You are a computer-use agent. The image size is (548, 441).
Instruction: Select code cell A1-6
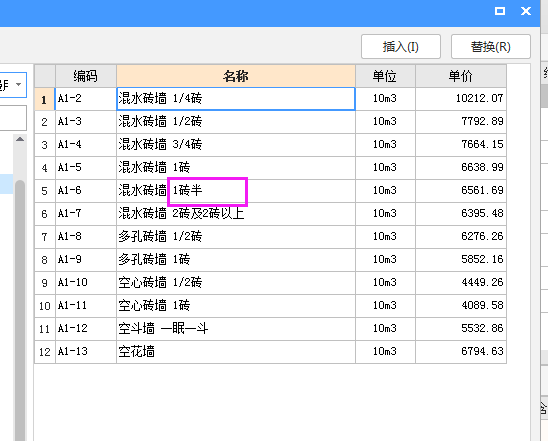click(x=86, y=191)
